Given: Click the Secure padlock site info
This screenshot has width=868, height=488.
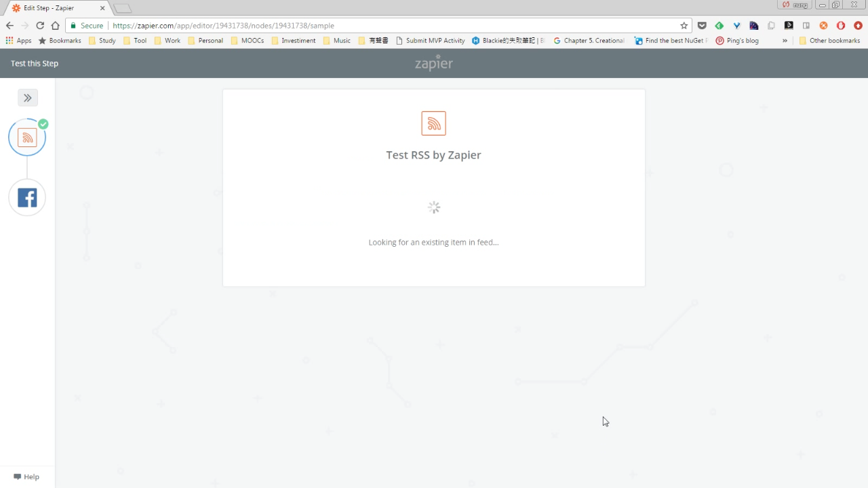Looking at the screenshot, I should 87,26.
